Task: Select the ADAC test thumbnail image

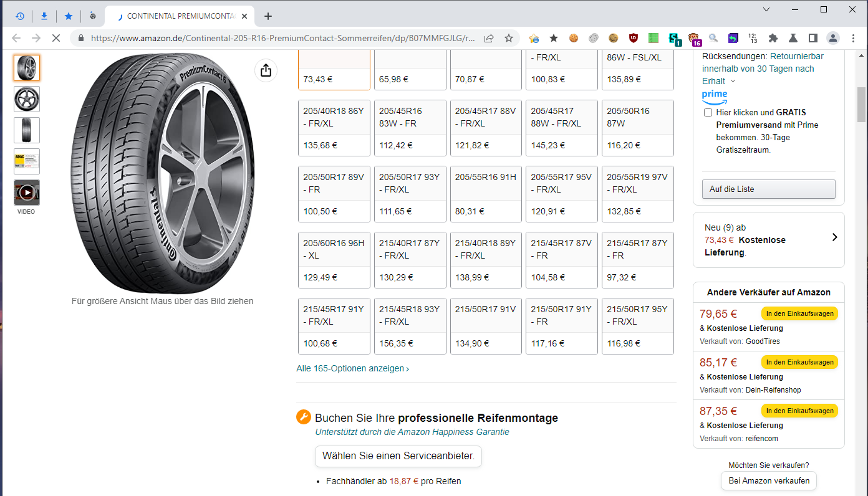Action: coord(27,161)
